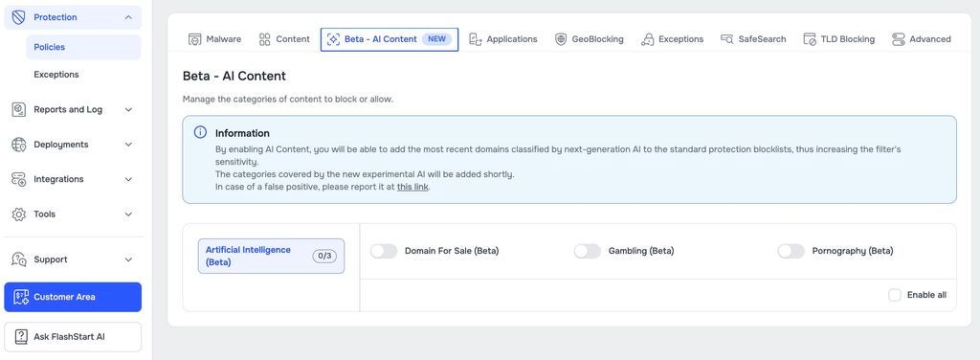Toggle Pornography (Beta) switch
Image resolution: width=980 pixels, height=360 pixels.
[791, 251]
